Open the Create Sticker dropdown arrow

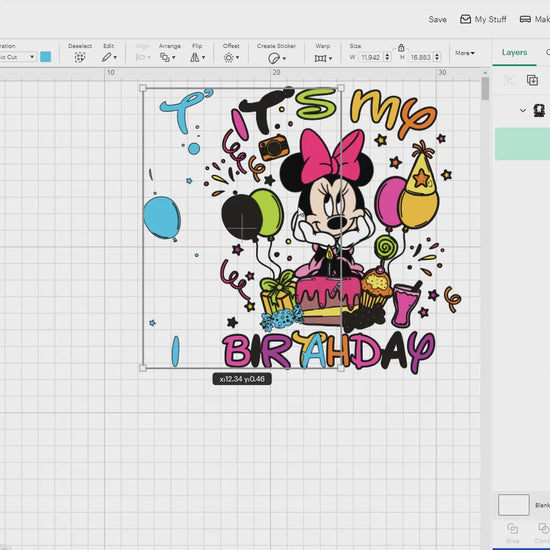[284, 58]
